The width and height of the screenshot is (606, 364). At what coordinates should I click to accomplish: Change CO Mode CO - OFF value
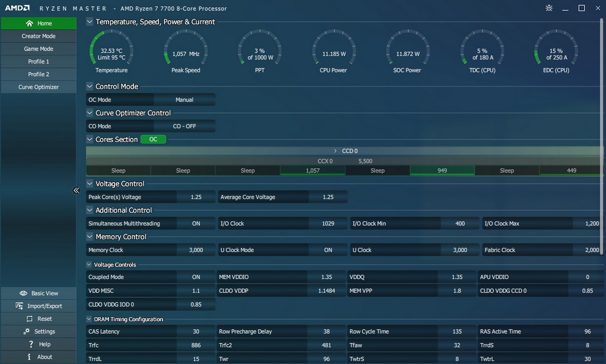tap(184, 126)
